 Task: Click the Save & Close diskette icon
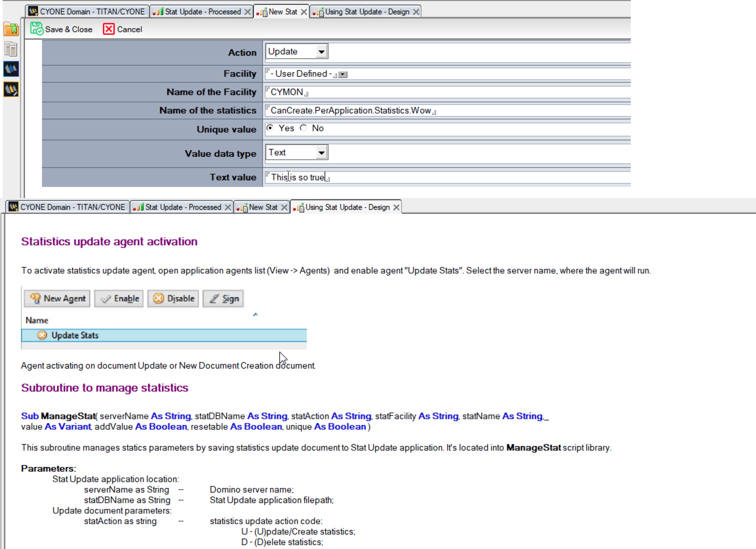point(37,29)
